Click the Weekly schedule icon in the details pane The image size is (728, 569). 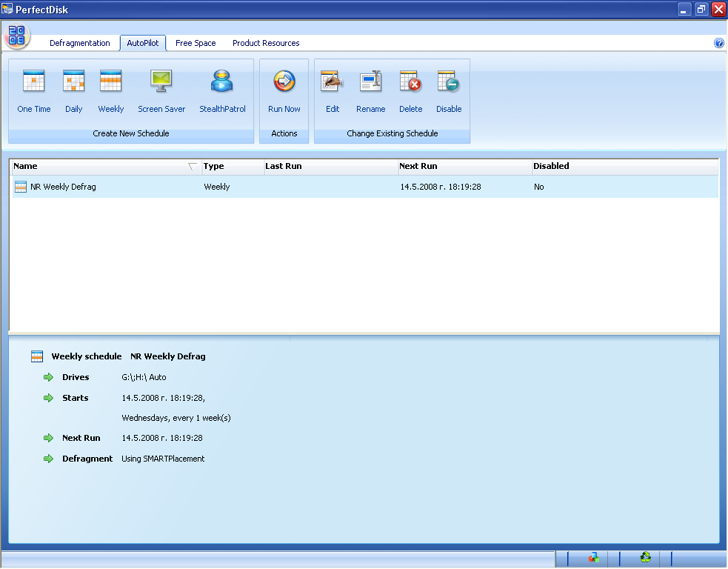[37, 356]
